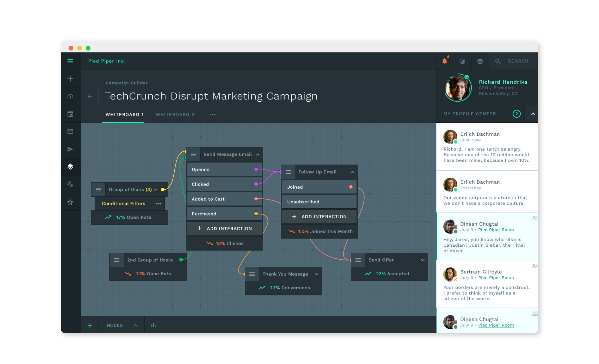Click the Clicked row magenta connector dot
Viewport: 599px width, 364px height.
(x=256, y=184)
